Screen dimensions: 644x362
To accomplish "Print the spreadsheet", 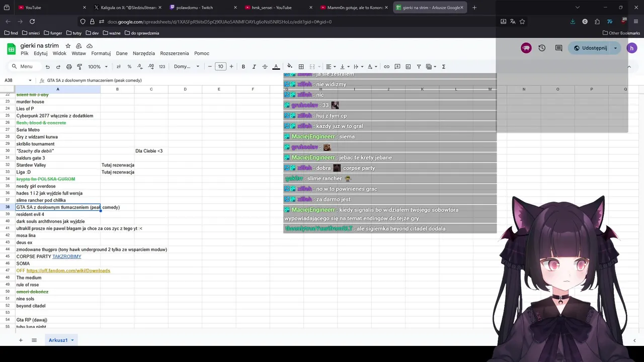I will (x=69, y=66).
